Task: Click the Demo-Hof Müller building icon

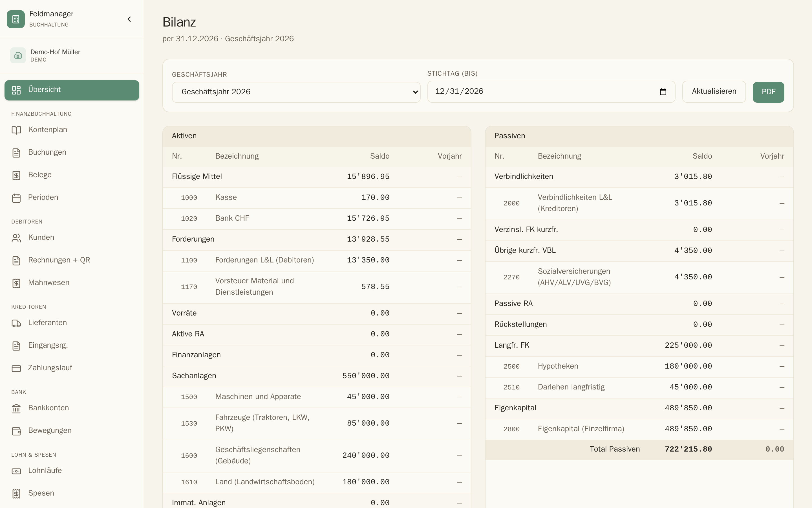Action: pyautogui.click(x=18, y=55)
